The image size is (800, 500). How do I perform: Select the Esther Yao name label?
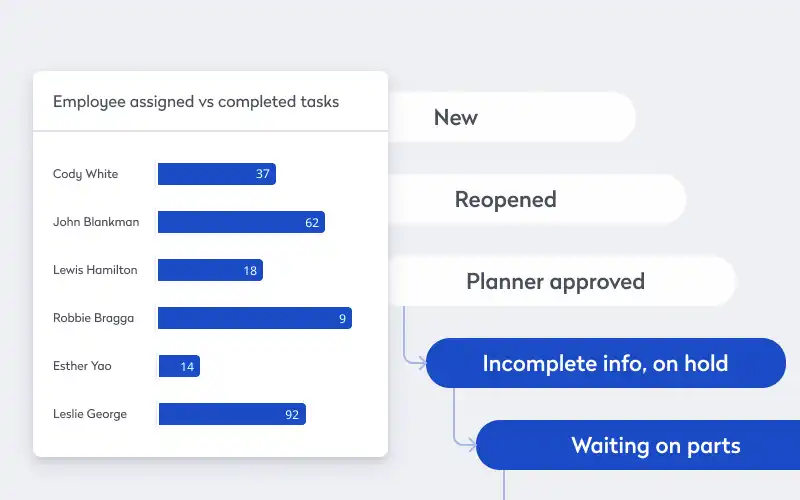click(82, 366)
